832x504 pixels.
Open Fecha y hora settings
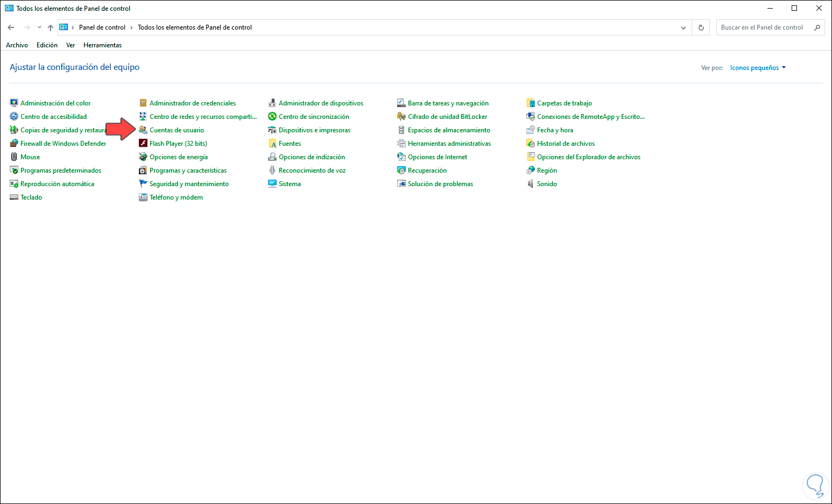click(555, 130)
